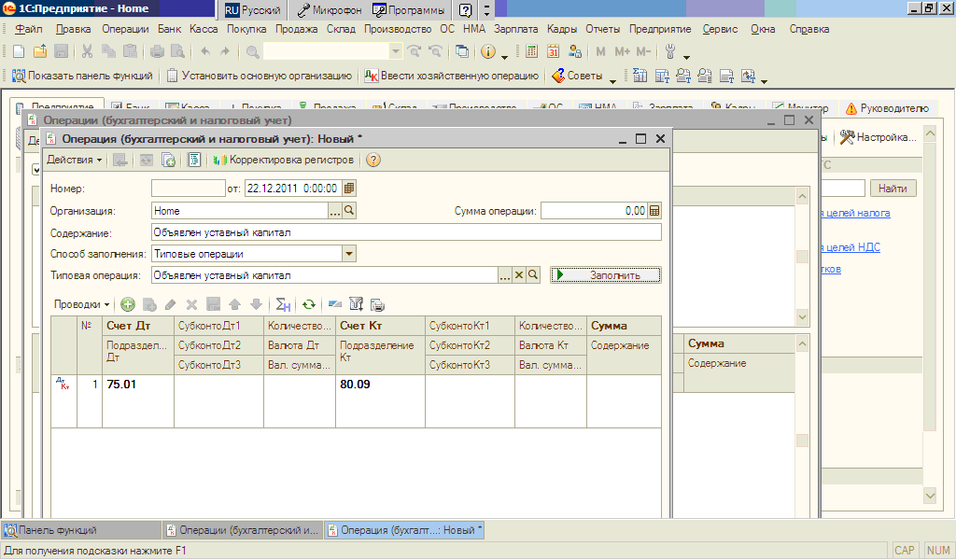Click the Содержание text field
The width and height of the screenshot is (956, 560).
tap(406, 232)
